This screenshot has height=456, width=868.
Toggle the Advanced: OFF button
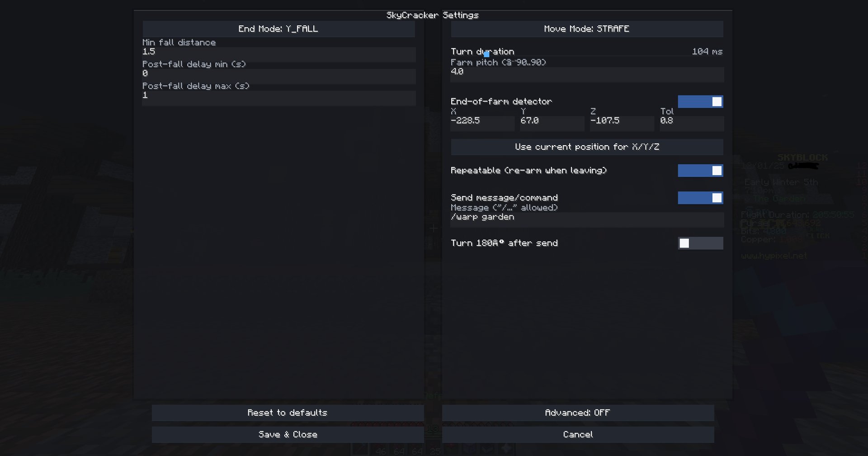[x=578, y=413]
